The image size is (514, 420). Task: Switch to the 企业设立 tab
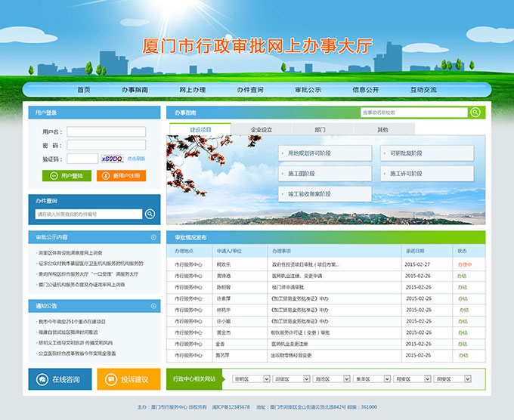262,130
